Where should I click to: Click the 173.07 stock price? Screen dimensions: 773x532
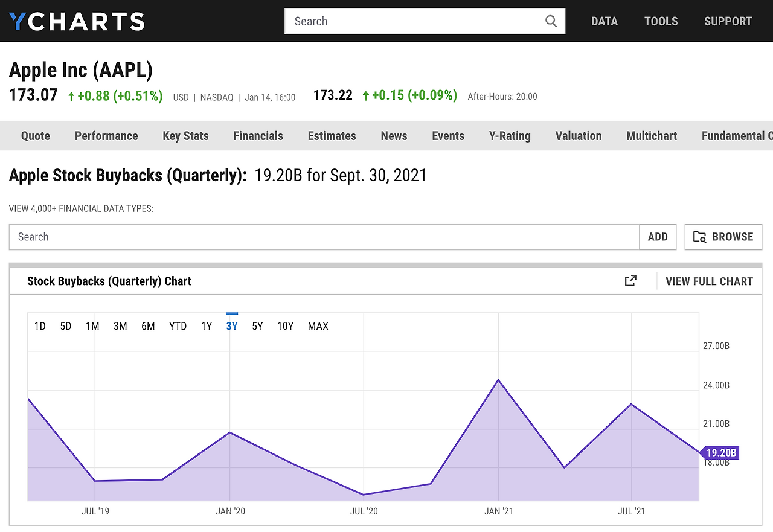(33, 95)
